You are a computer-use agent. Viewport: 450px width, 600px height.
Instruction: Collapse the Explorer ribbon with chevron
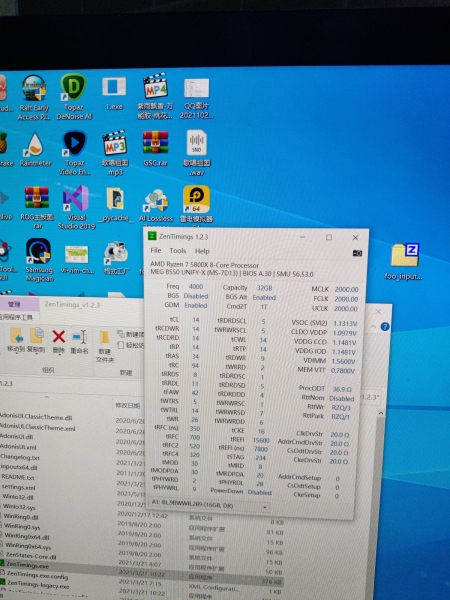pyautogui.click(x=373, y=326)
